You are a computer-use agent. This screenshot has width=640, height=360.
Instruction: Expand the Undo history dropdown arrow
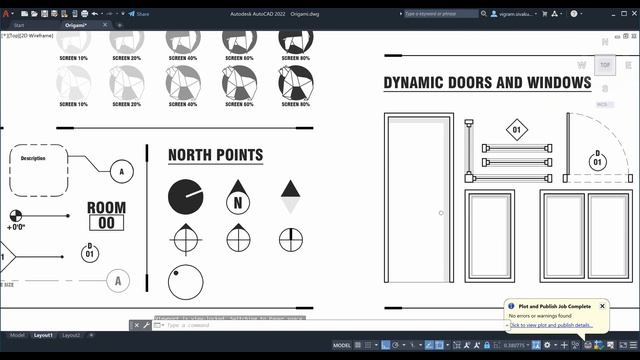(102, 13)
